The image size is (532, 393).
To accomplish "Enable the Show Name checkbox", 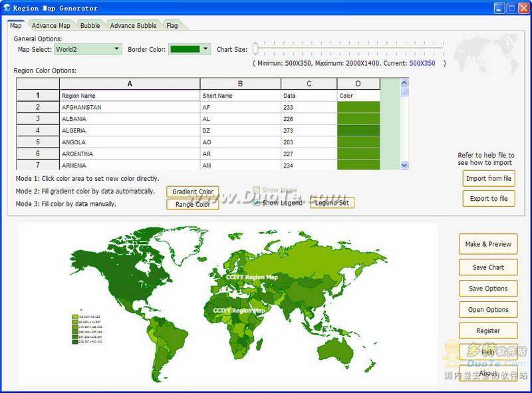I will tap(257, 190).
